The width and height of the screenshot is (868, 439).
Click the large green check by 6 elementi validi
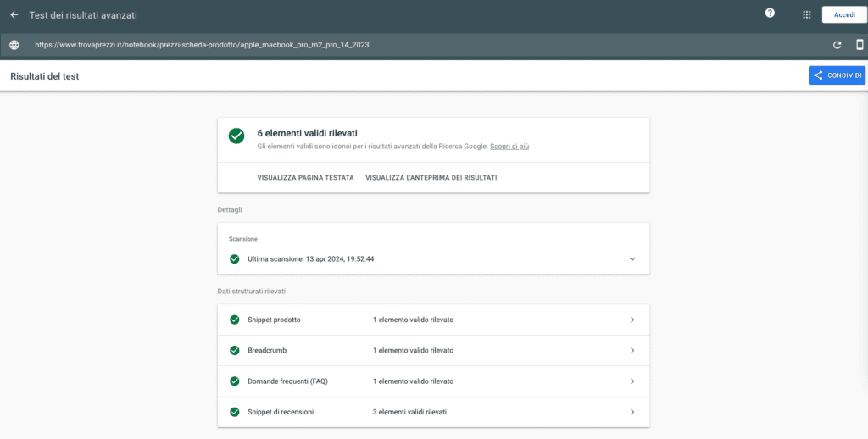tap(236, 136)
